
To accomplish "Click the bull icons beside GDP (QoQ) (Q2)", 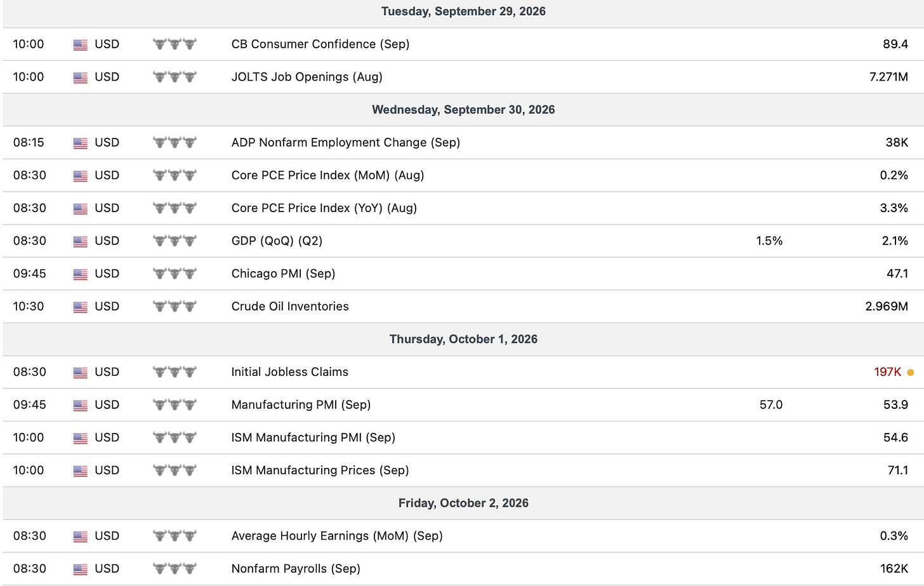I will pyautogui.click(x=175, y=241).
